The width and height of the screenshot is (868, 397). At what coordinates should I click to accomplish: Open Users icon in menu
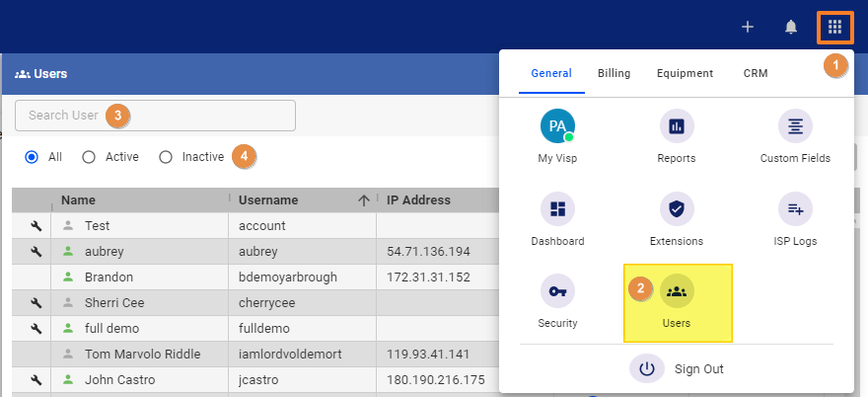point(677,291)
